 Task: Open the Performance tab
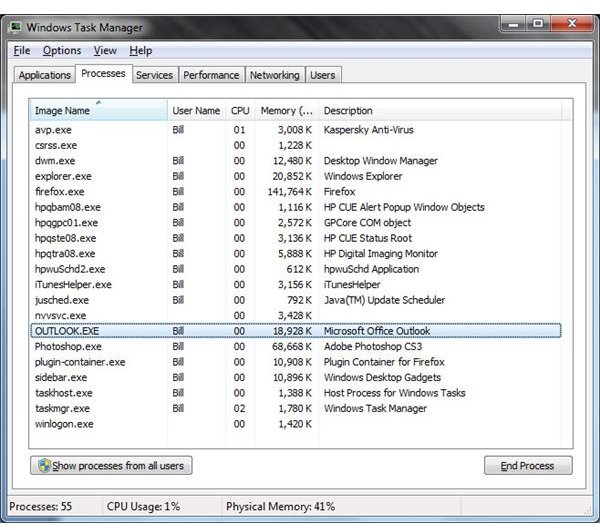click(x=211, y=75)
